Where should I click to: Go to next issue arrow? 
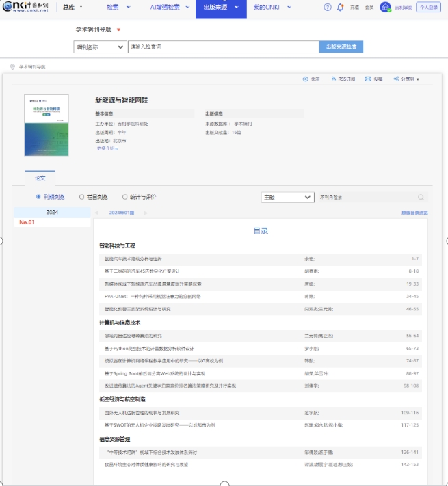(x=146, y=213)
